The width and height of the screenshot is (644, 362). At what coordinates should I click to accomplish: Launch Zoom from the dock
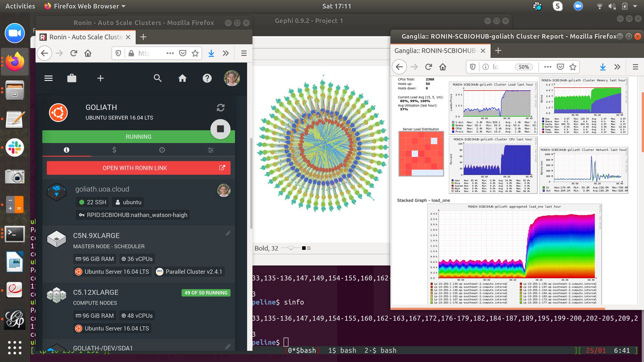(x=15, y=33)
